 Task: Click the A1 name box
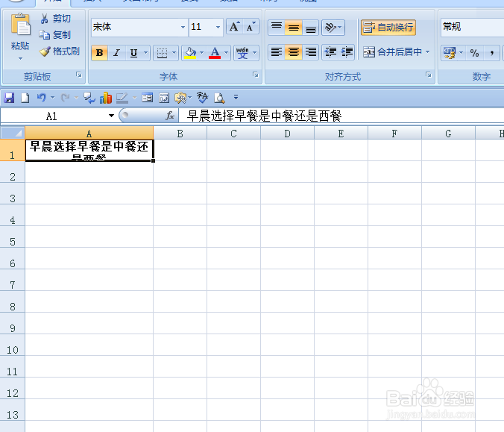51,116
